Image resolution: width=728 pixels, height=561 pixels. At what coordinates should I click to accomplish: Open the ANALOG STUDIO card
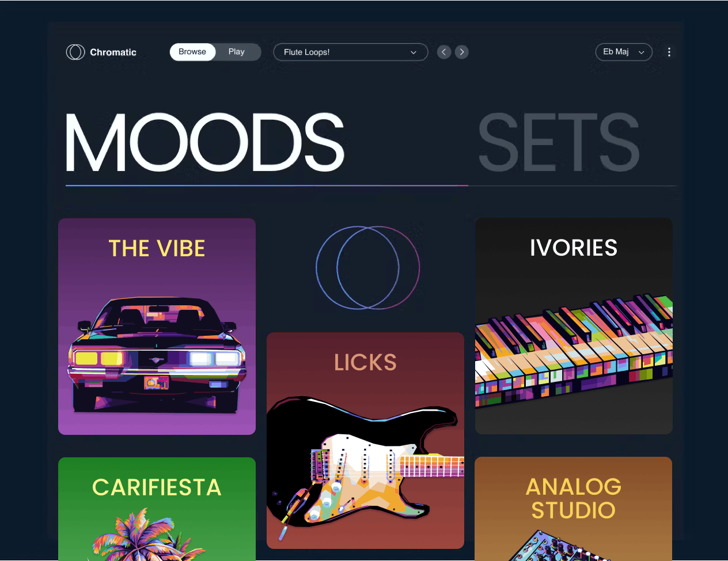coord(574,509)
